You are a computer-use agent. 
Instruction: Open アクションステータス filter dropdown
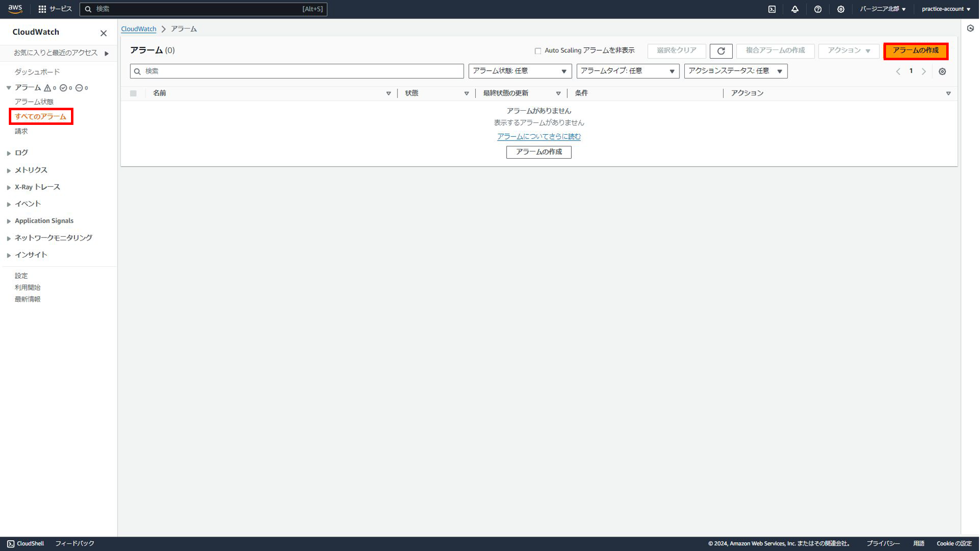[735, 71]
